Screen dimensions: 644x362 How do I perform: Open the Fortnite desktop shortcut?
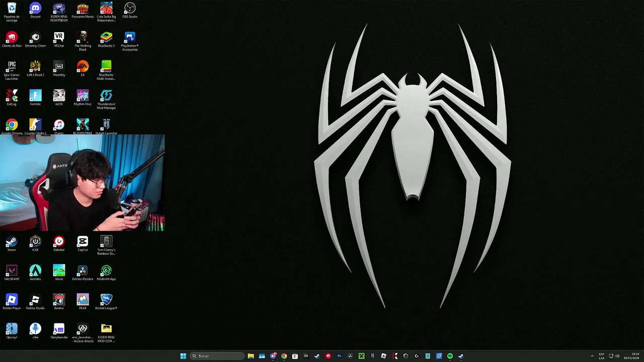(x=35, y=98)
